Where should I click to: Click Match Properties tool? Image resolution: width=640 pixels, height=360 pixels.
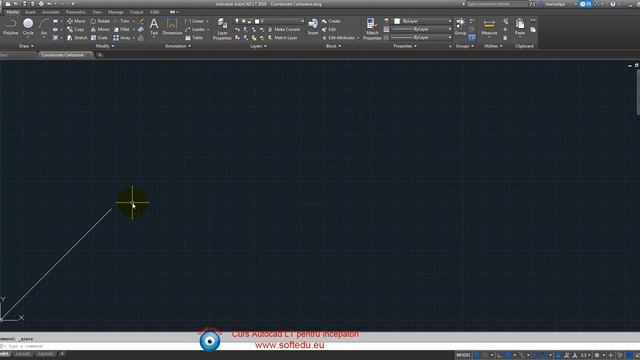[x=372, y=29]
